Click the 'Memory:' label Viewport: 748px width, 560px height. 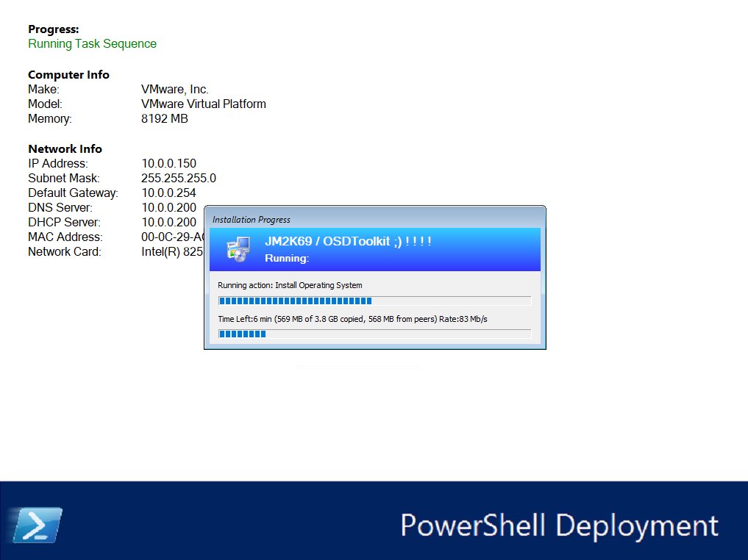[49, 118]
